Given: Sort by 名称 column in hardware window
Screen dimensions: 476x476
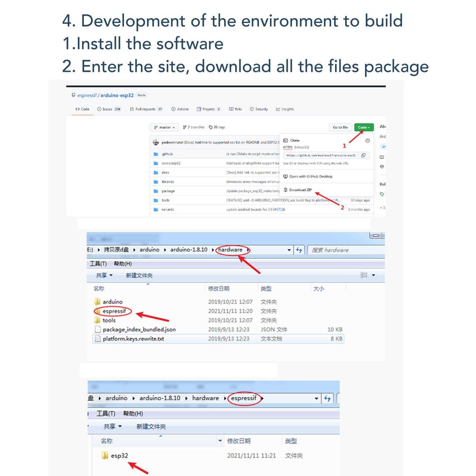Looking at the screenshot, I should [99, 288].
